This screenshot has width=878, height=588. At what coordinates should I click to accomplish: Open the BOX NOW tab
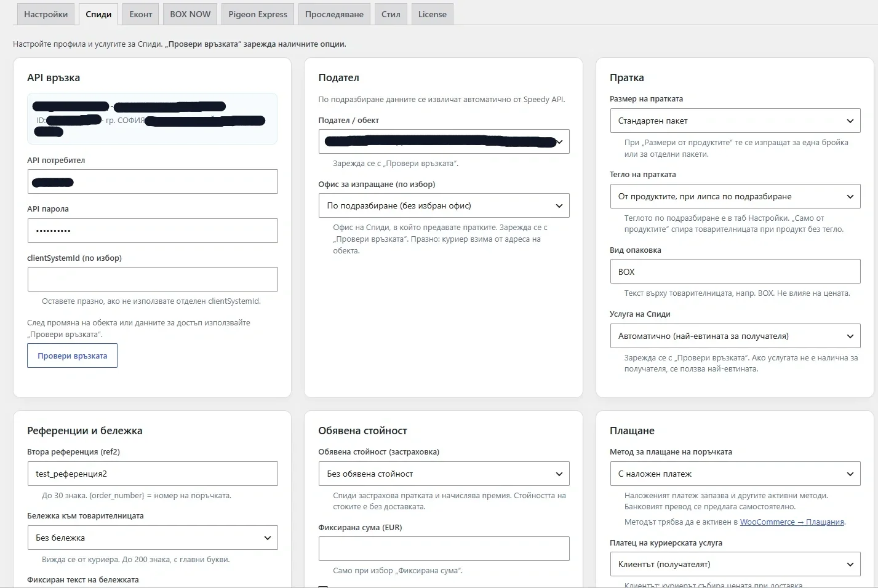click(x=190, y=14)
